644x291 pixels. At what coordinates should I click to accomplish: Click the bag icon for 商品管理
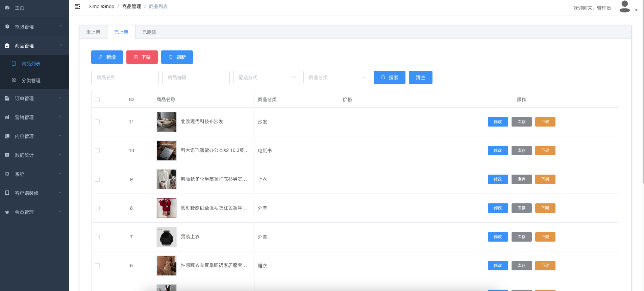7,45
